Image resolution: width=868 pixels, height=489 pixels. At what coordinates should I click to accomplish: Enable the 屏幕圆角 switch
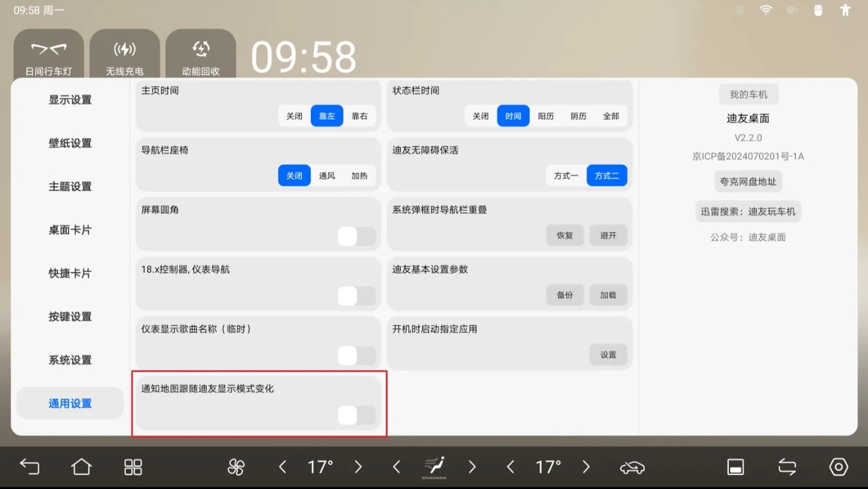point(356,236)
